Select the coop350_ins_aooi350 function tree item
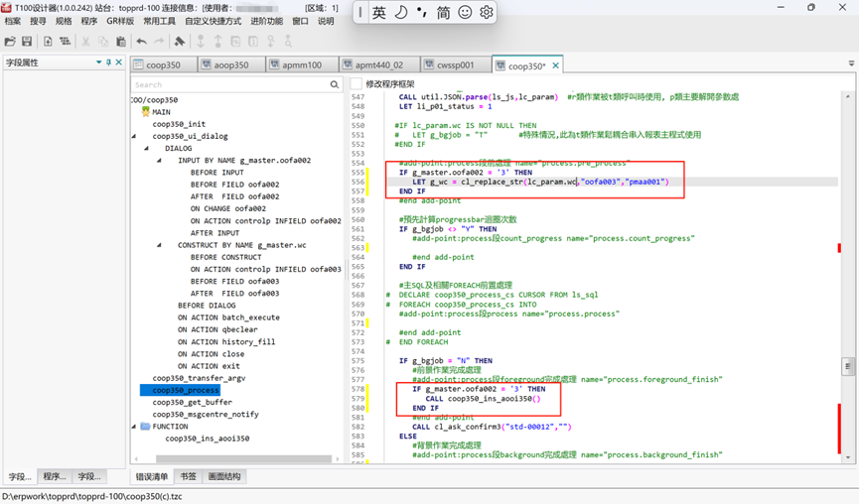The height and width of the screenshot is (504, 859). pyautogui.click(x=208, y=439)
